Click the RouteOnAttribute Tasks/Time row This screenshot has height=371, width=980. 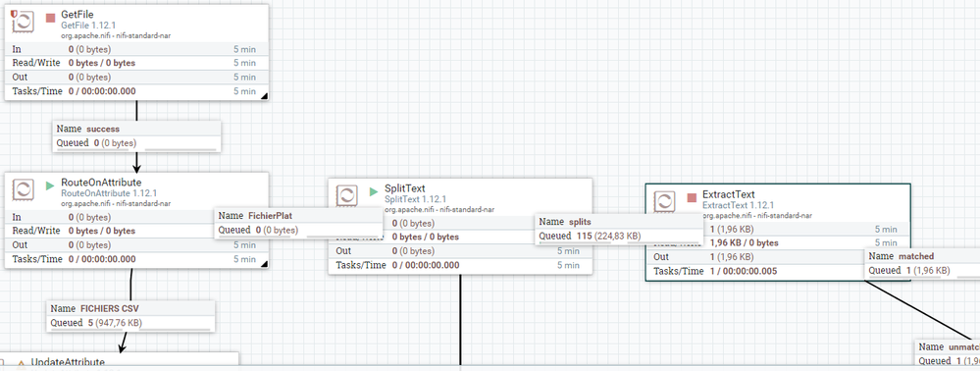pyautogui.click(x=137, y=259)
